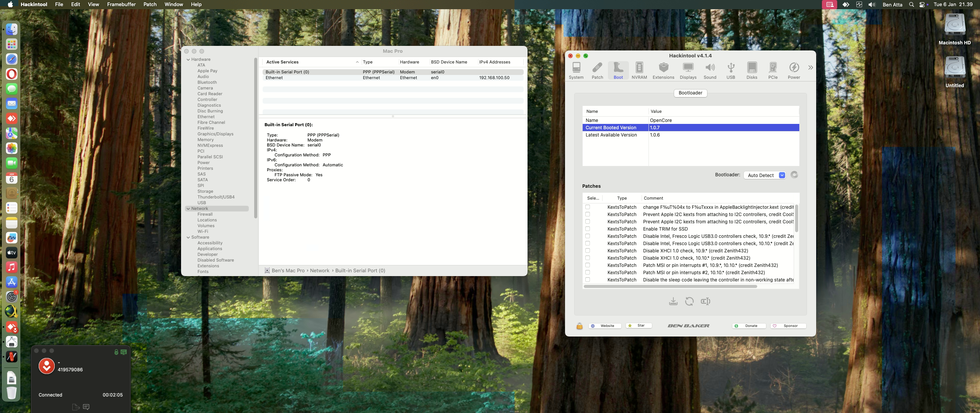
Task: Open the Macintosh HD desktop drive
Action: click(x=955, y=29)
